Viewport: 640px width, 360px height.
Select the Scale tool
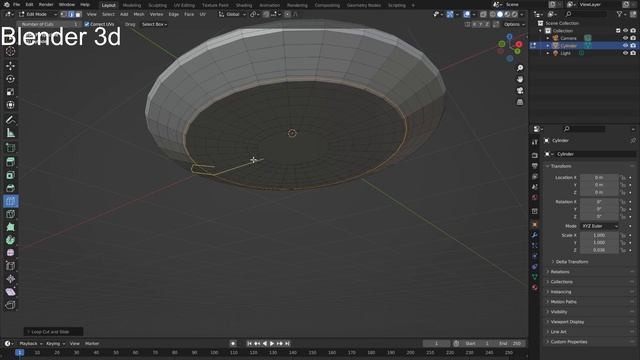pos(11,92)
